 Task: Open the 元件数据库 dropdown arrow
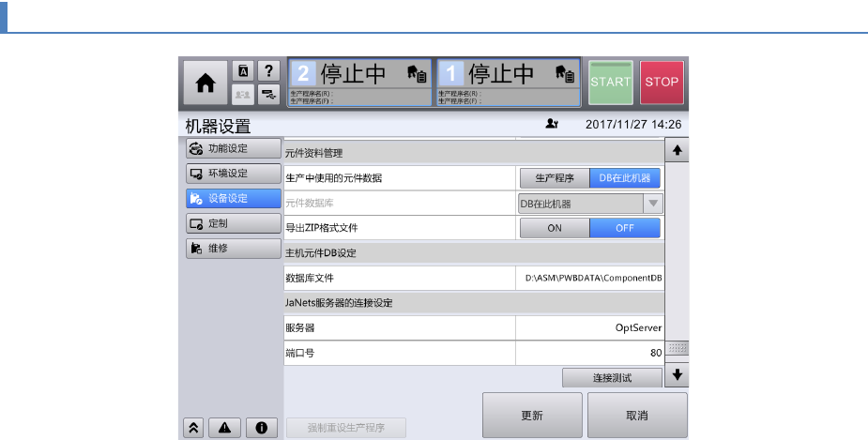[653, 204]
